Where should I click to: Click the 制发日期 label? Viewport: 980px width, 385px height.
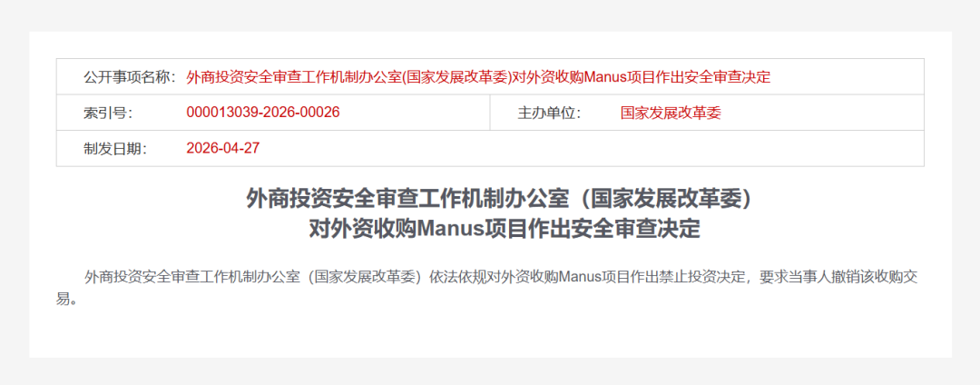tap(115, 149)
